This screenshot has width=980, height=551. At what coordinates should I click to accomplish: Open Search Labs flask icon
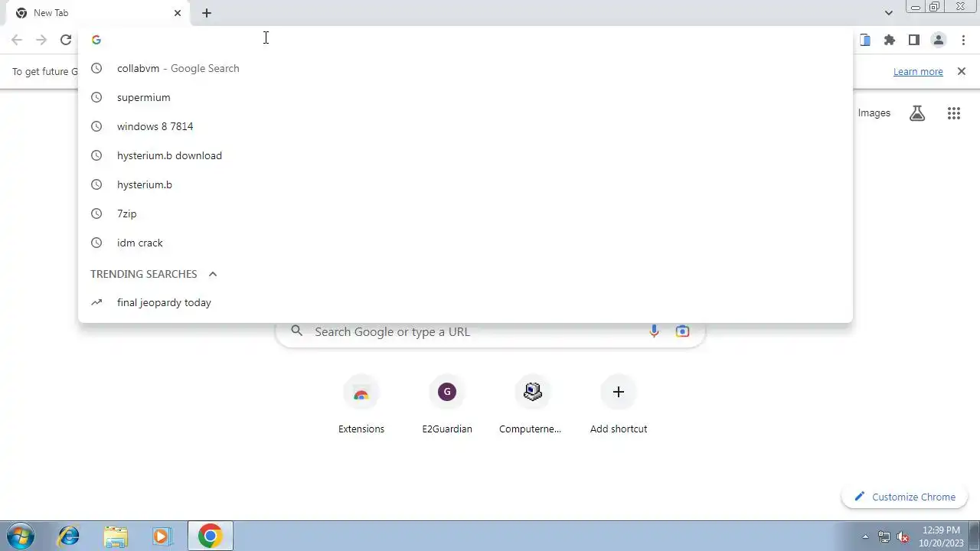pyautogui.click(x=917, y=113)
